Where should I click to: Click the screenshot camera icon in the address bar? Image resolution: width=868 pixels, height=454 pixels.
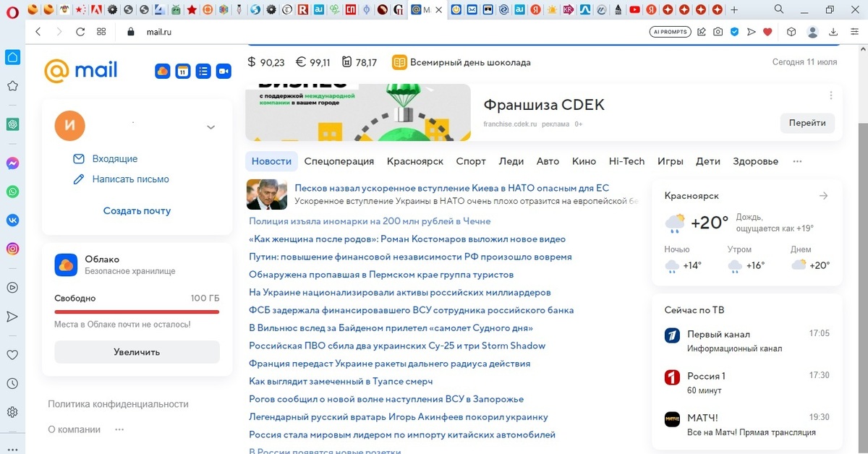(x=718, y=31)
